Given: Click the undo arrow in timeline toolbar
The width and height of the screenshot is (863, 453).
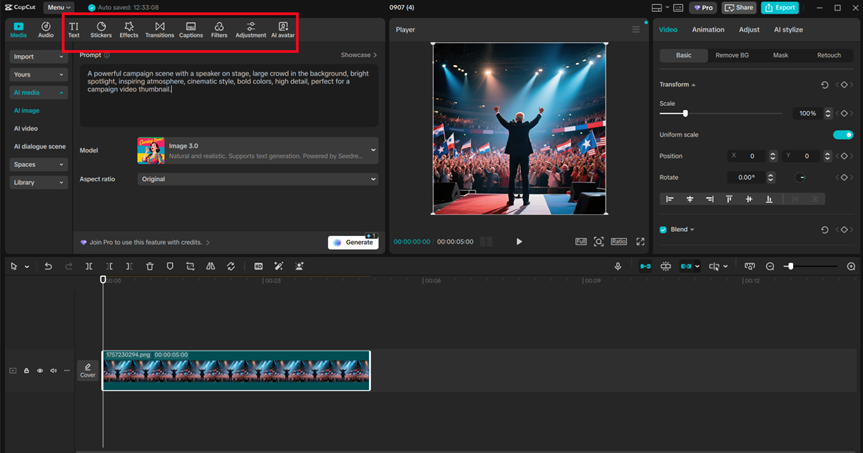Looking at the screenshot, I should tap(48, 267).
